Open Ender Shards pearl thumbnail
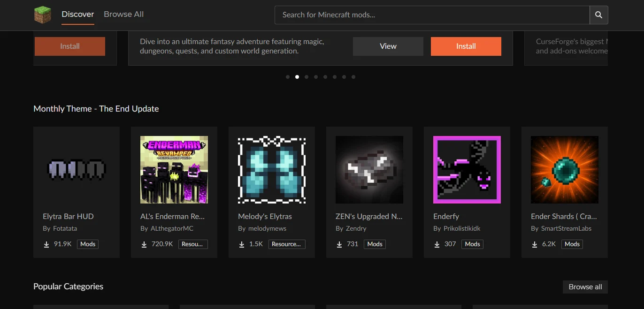Screen dimensions: 644x309 pyautogui.click(x=565, y=170)
